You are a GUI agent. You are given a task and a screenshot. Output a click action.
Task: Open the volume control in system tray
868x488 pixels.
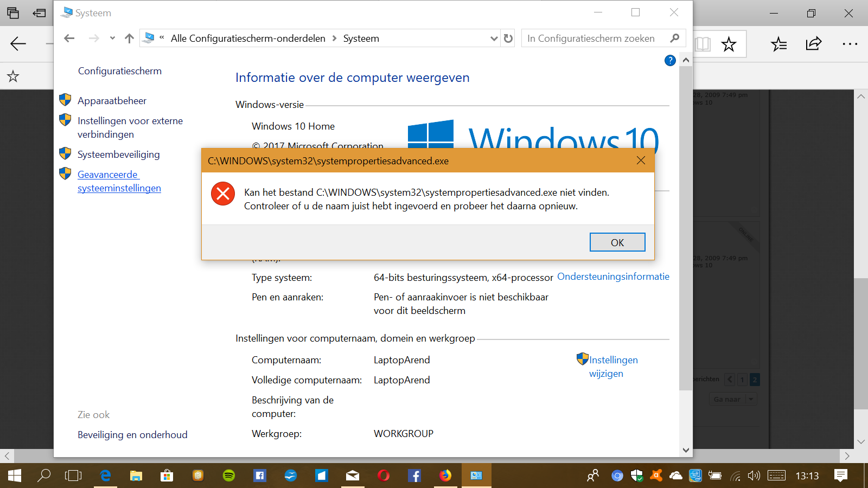point(754,476)
